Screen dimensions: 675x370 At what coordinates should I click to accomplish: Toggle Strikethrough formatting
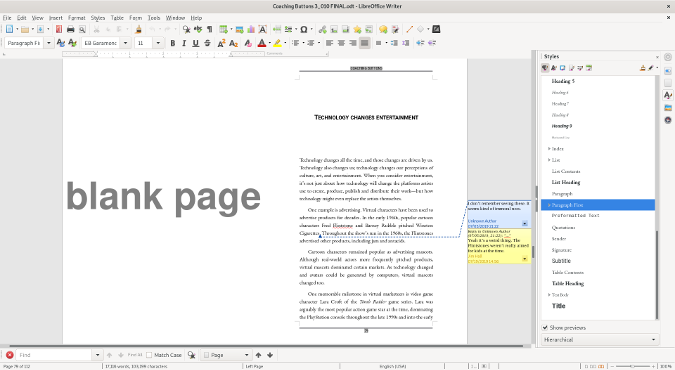click(x=207, y=43)
